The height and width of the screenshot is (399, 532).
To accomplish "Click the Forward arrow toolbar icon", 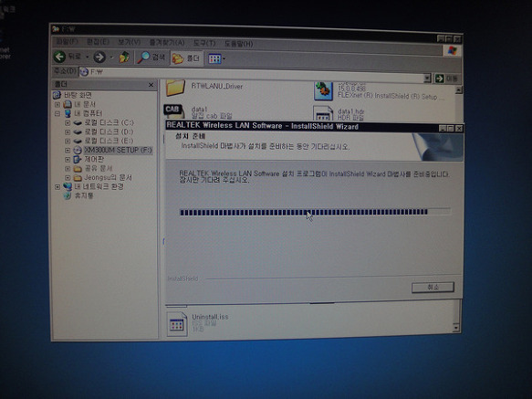I will click(99, 57).
